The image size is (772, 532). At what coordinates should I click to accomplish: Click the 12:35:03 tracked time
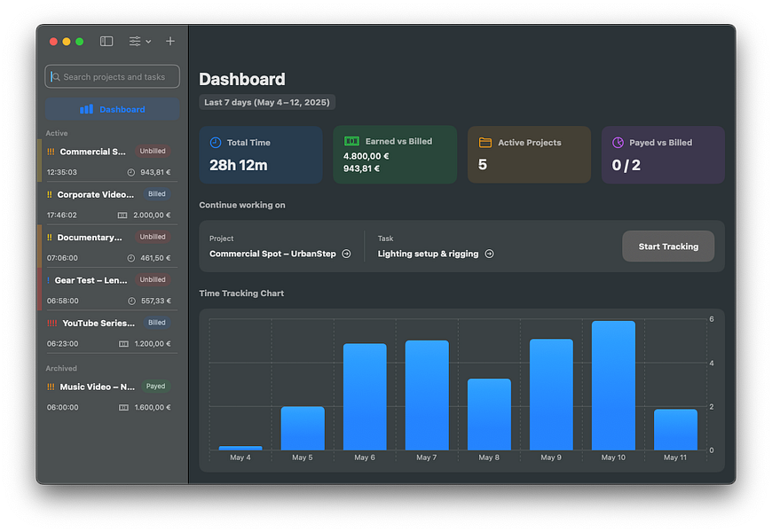[62, 172]
